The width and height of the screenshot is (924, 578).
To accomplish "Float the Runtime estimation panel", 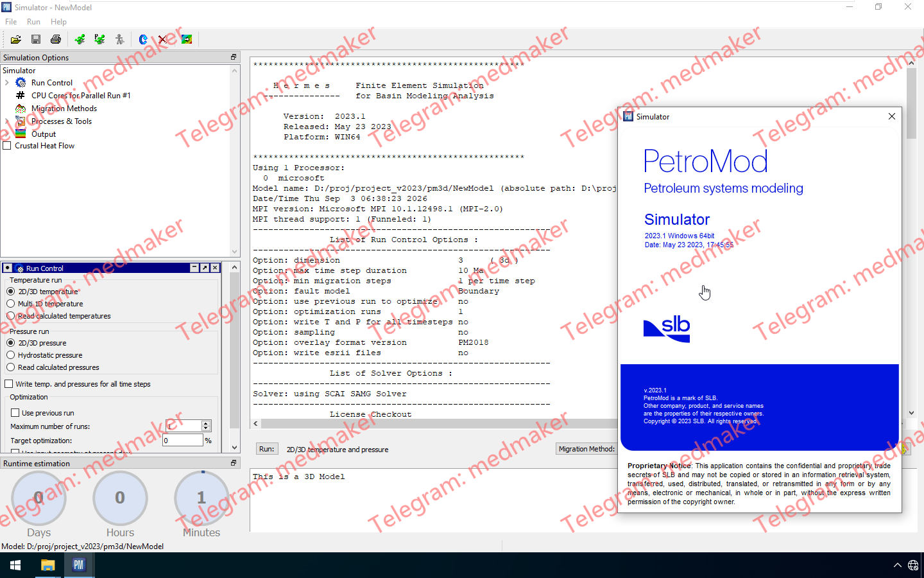I will 234,463.
